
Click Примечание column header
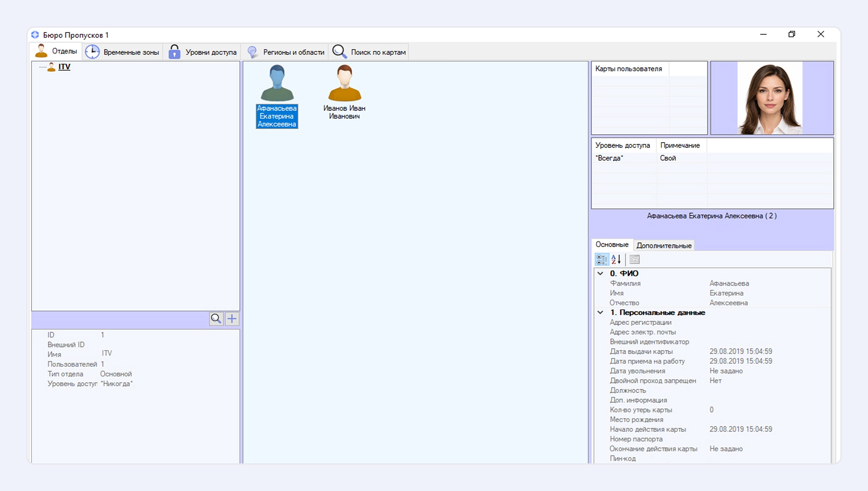tap(681, 145)
